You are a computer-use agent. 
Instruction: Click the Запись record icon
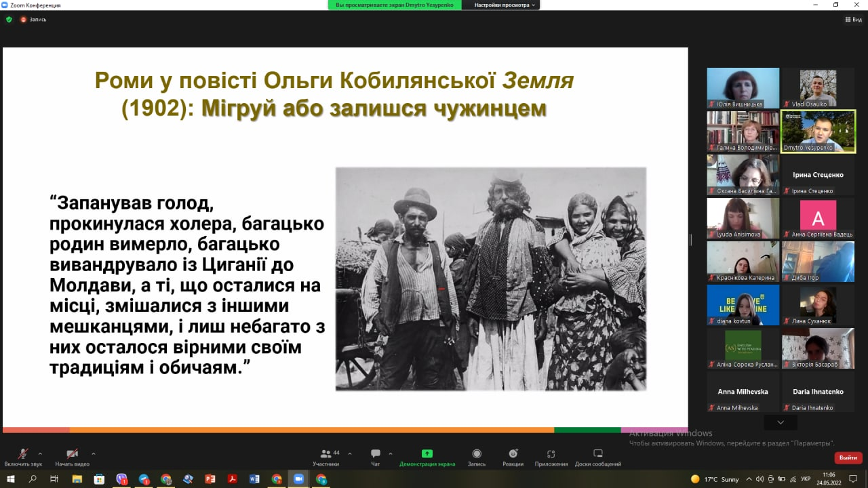point(477,453)
